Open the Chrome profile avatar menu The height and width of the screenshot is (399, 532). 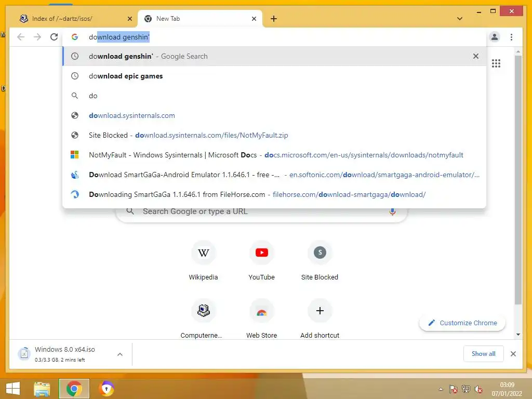point(495,37)
